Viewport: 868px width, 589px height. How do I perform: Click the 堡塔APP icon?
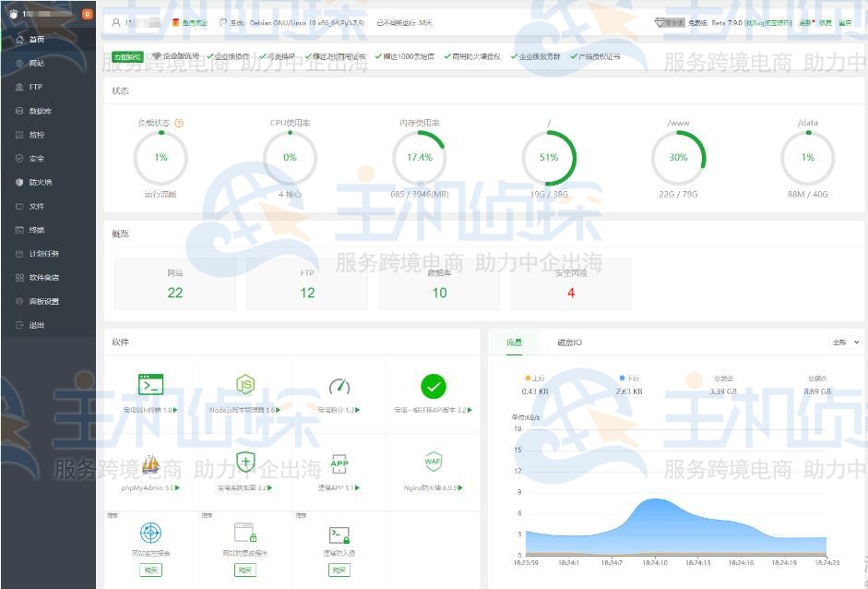tap(339, 463)
